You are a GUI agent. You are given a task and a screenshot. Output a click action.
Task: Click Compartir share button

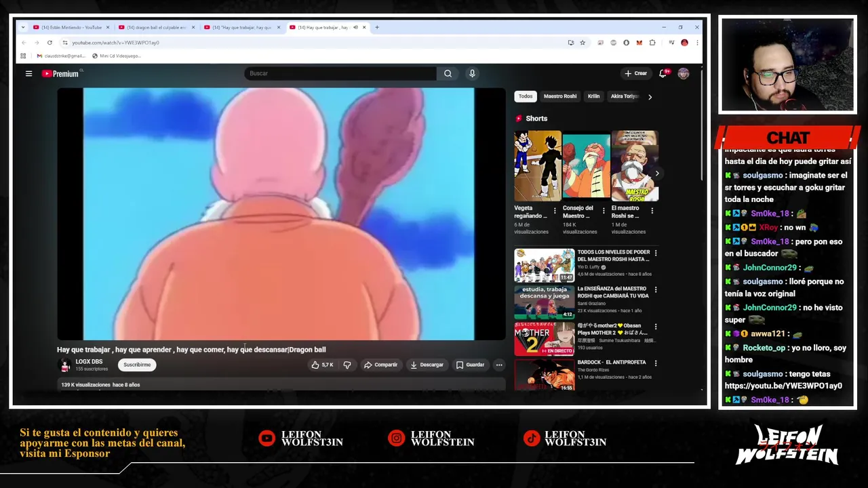380,365
